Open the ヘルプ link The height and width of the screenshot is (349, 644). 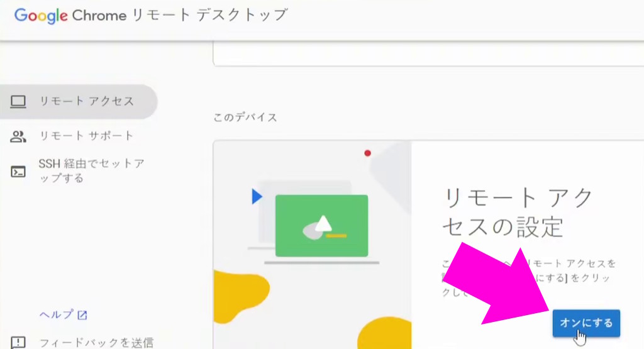56,314
